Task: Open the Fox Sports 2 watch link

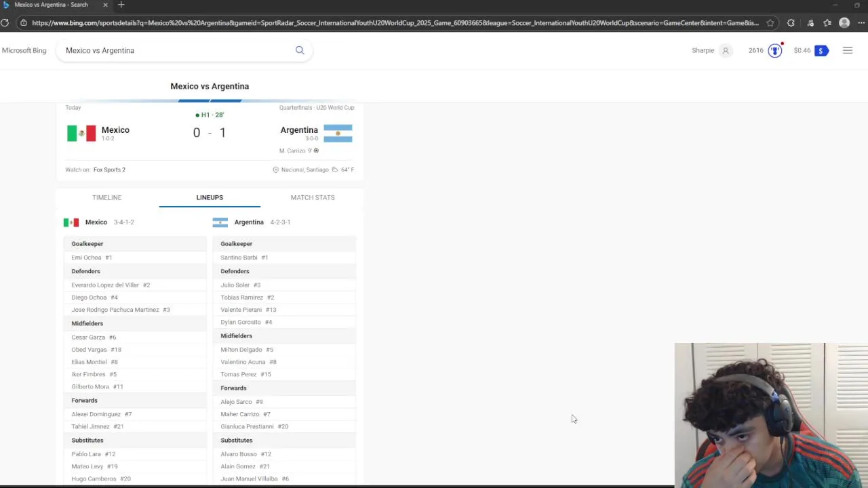Action: click(x=109, y=169)
